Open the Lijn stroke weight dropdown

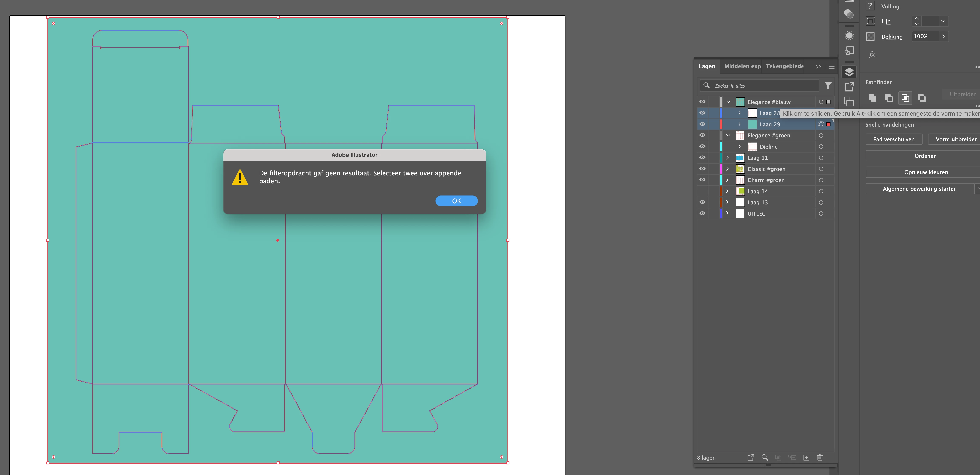pos(943,21)
